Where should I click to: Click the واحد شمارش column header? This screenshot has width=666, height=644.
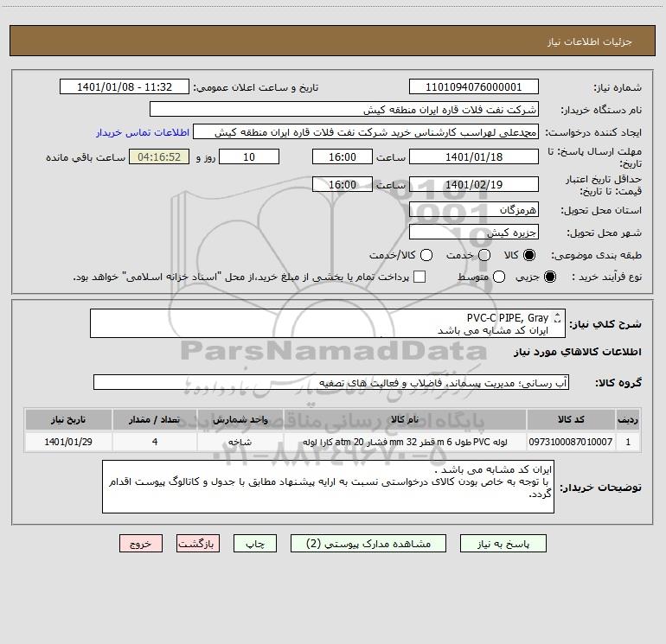[x=240, y=419]
